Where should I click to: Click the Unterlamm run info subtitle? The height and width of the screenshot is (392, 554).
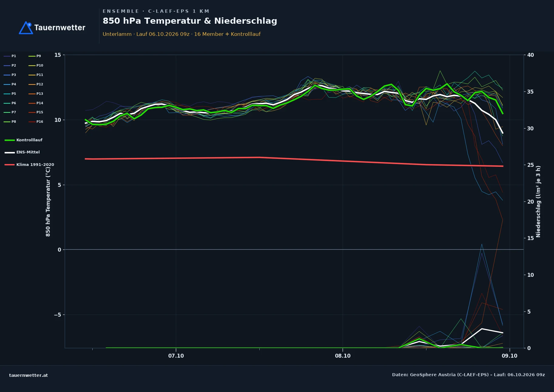[182, 34]
